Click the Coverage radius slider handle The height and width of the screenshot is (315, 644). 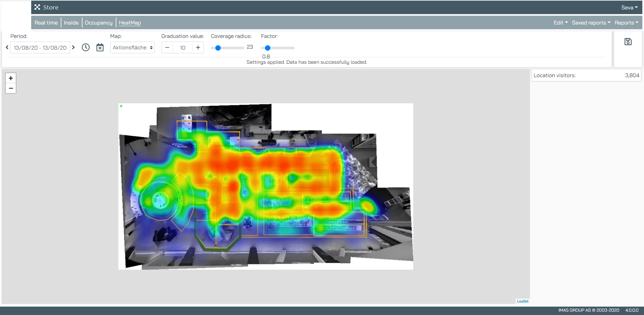pyautogui.click(x=218, y=48)
